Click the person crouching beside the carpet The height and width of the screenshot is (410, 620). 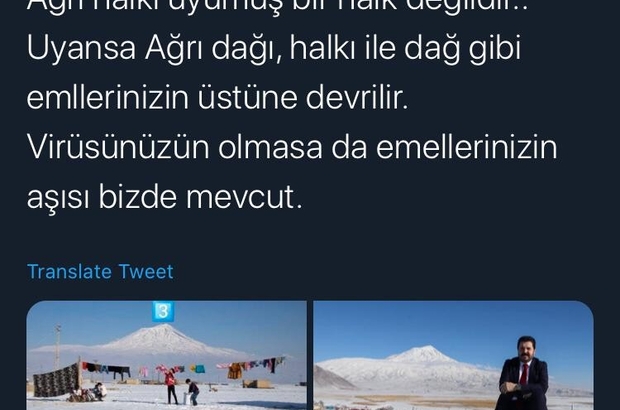point(99,391)
